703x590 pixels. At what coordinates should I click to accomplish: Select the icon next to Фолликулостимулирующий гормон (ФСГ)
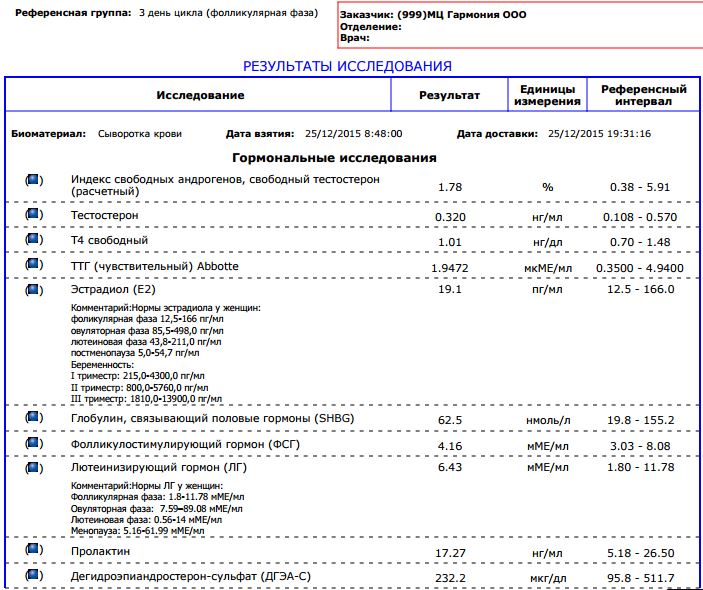tap(33, 442)
